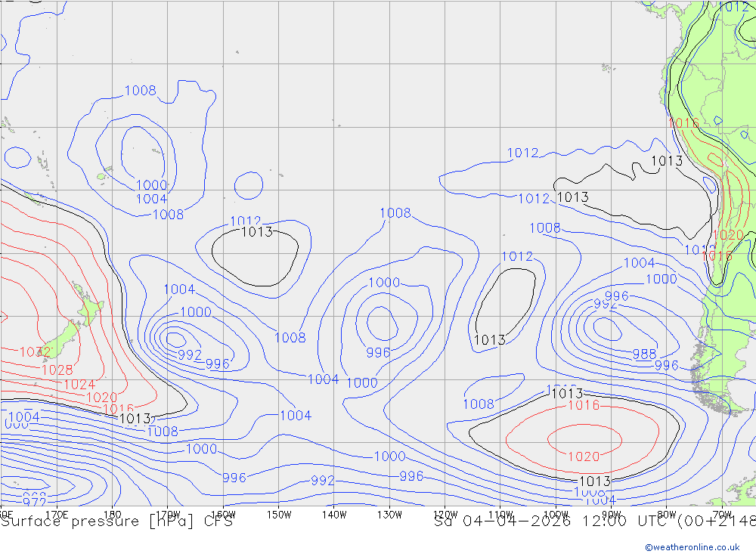This screenshot has height=554, width=756.
Task: Click the 140W longitude axis label
Action: (x=334, y=515)
